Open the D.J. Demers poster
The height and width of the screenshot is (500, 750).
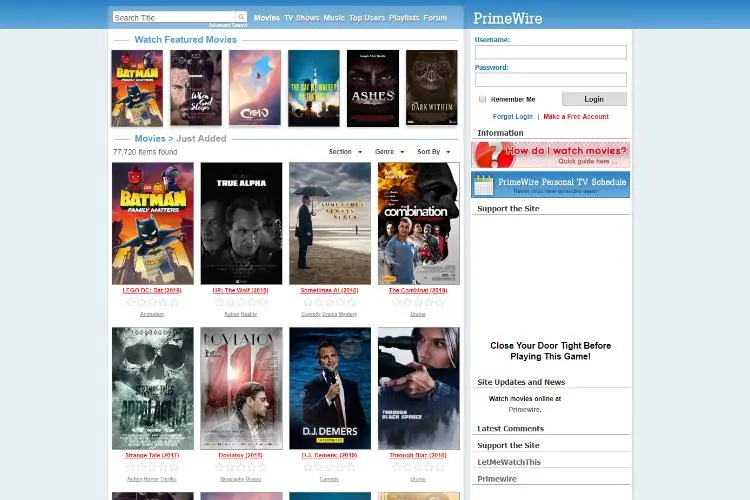(330, 389)
